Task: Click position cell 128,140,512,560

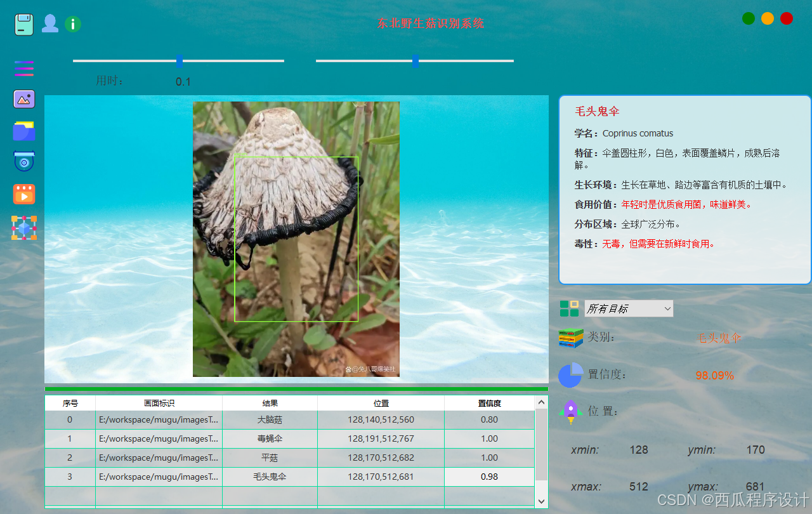Action: pyautogui.click(x=381, y=419)
